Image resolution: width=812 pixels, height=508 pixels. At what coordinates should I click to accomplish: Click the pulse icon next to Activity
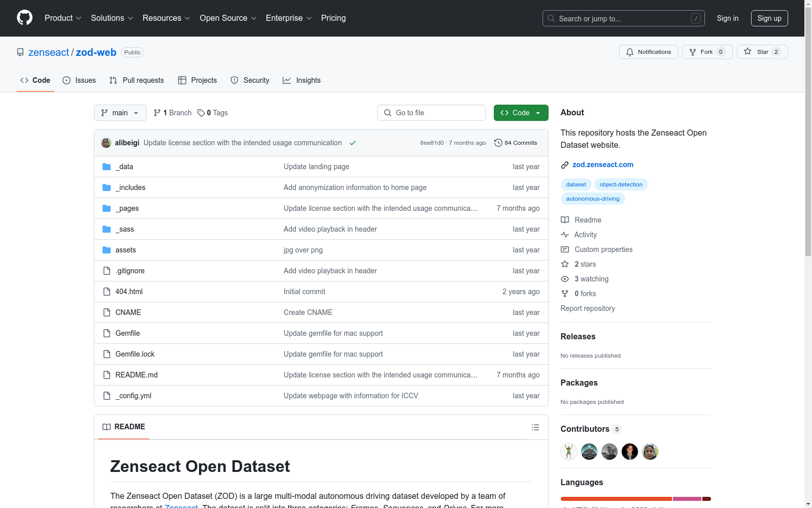click(x=565, y=235)
